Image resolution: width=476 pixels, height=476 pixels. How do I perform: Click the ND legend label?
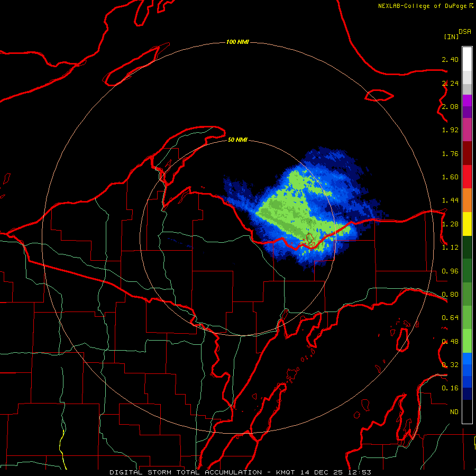point(454,412)
